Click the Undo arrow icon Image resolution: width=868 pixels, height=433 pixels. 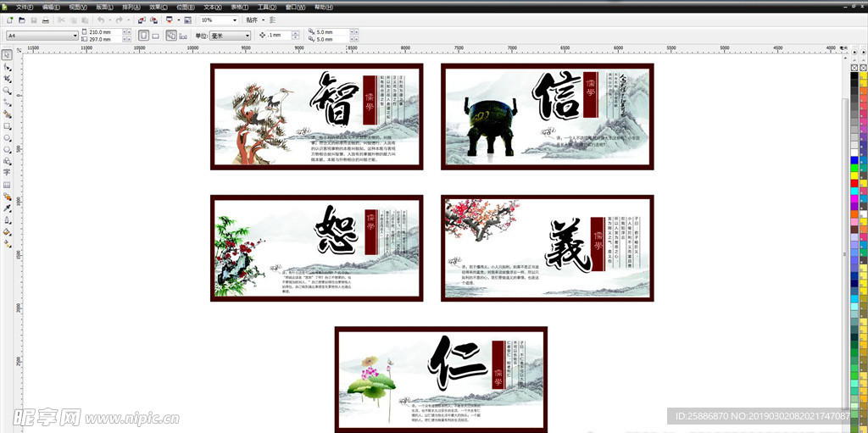pos(100,19)
